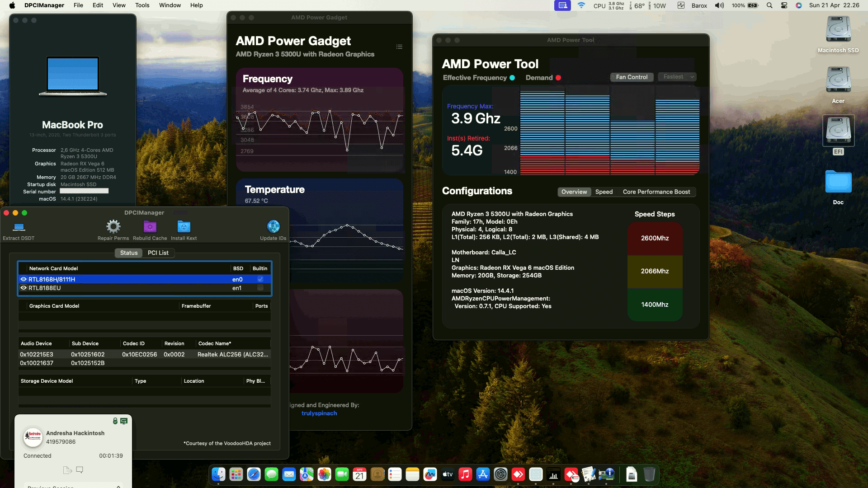Open Music app from the Dock
The height and width of the screenshot is (488, 868).
(465, 474)
